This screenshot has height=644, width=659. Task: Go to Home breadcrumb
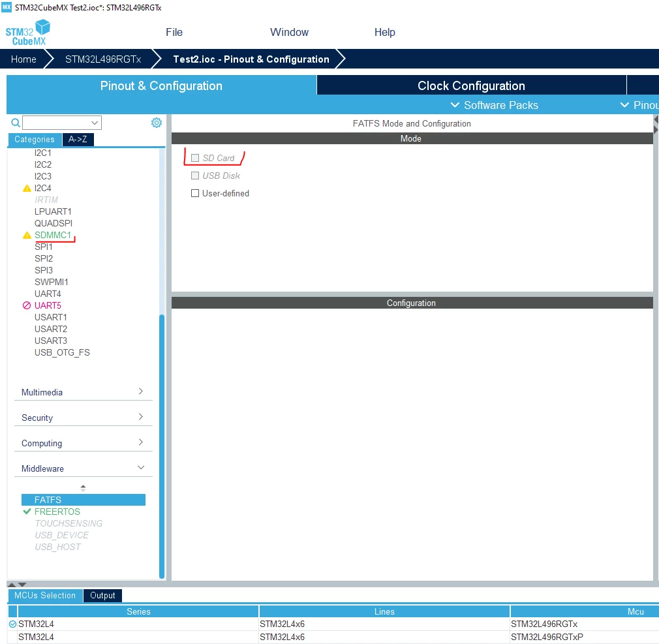click(23, 59)
